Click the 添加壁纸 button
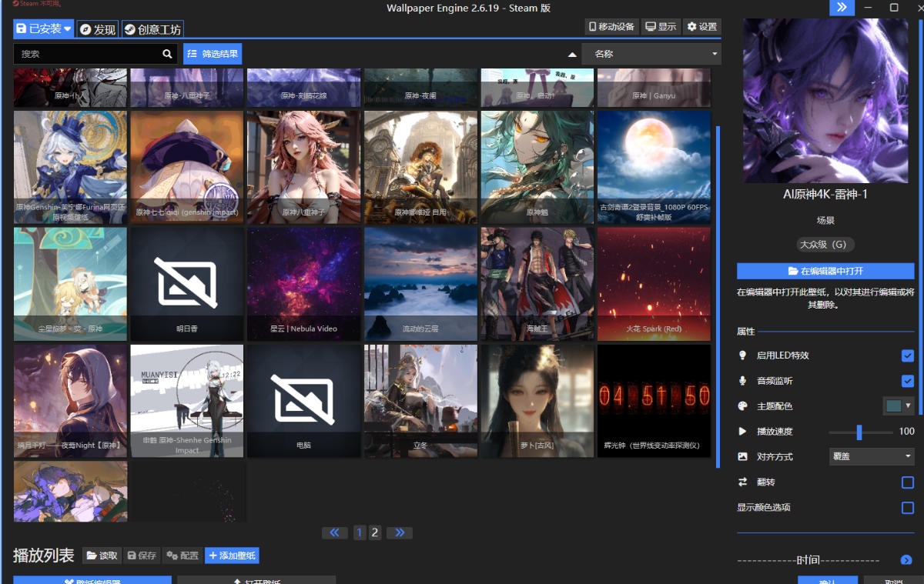The height and width of the screenshot is (584, 924). [232, 556]
